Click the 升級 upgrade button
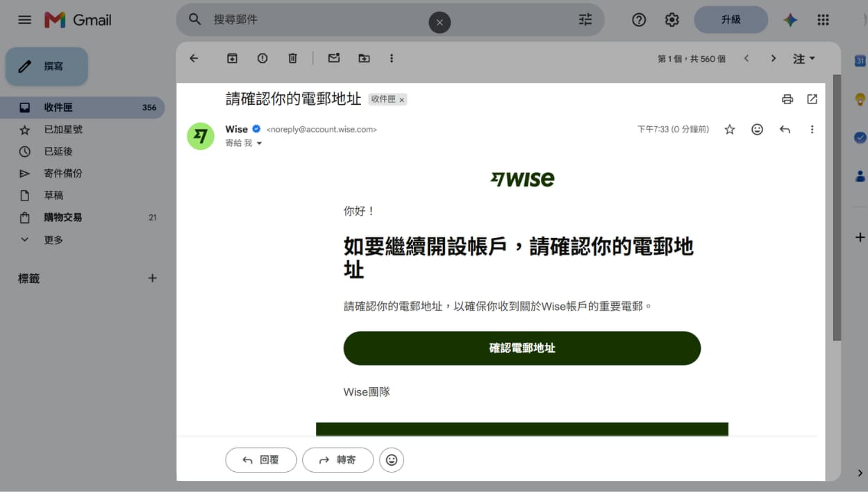This screenshot has height=492, width=868. click(731, 19)
